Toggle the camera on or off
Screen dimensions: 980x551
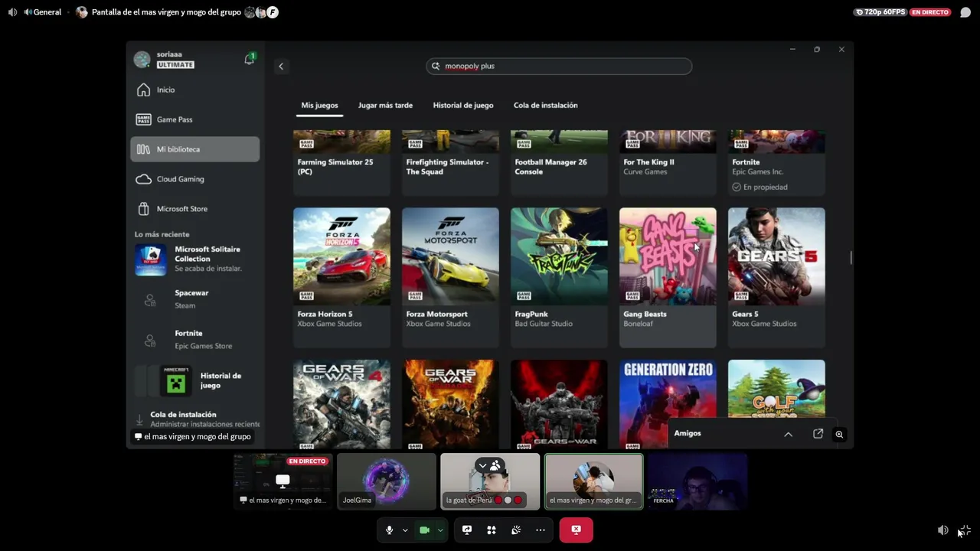424,530
